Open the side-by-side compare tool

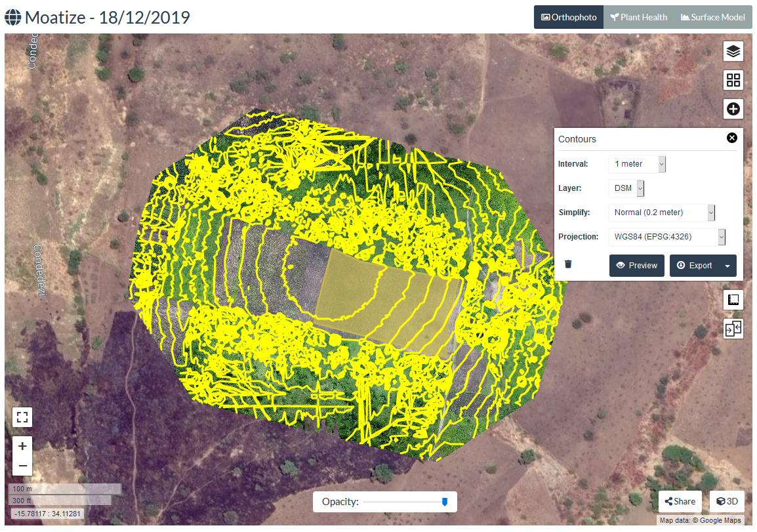(x=733, y=329)
